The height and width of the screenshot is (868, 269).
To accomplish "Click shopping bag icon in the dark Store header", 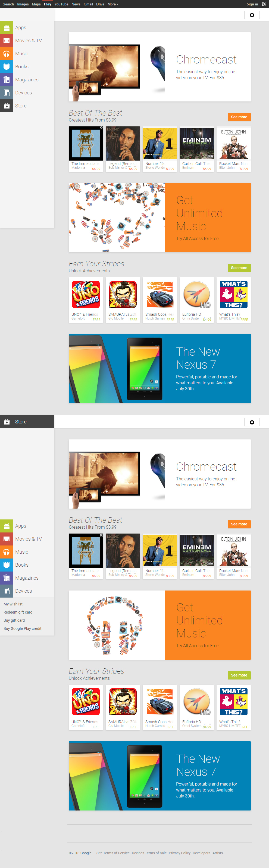I will pos(7,422).
